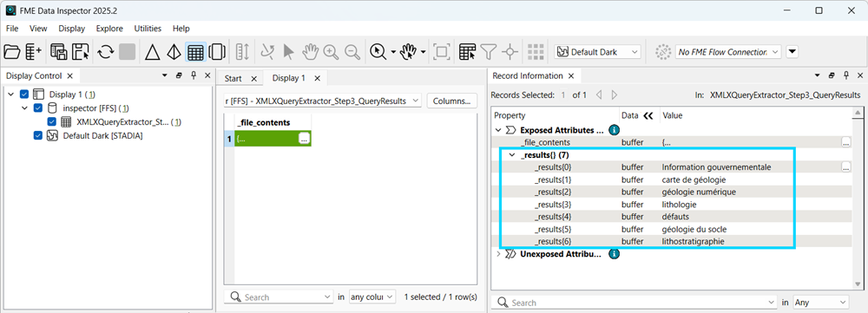868x313 pixels.
Task: Click the vertical ruler Measure icon
Action: pyautogui.click(x=242, y=52)
